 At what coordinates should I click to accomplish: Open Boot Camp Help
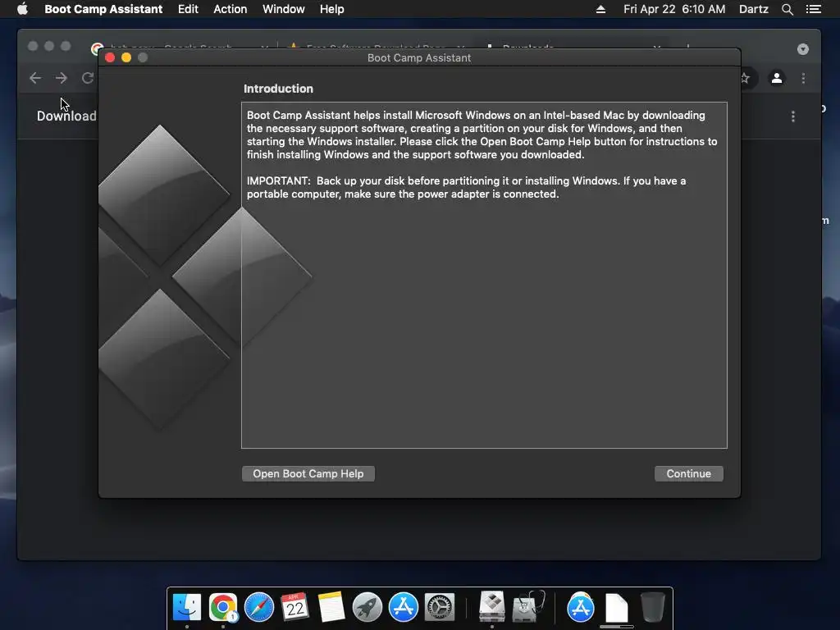(308, 473)
